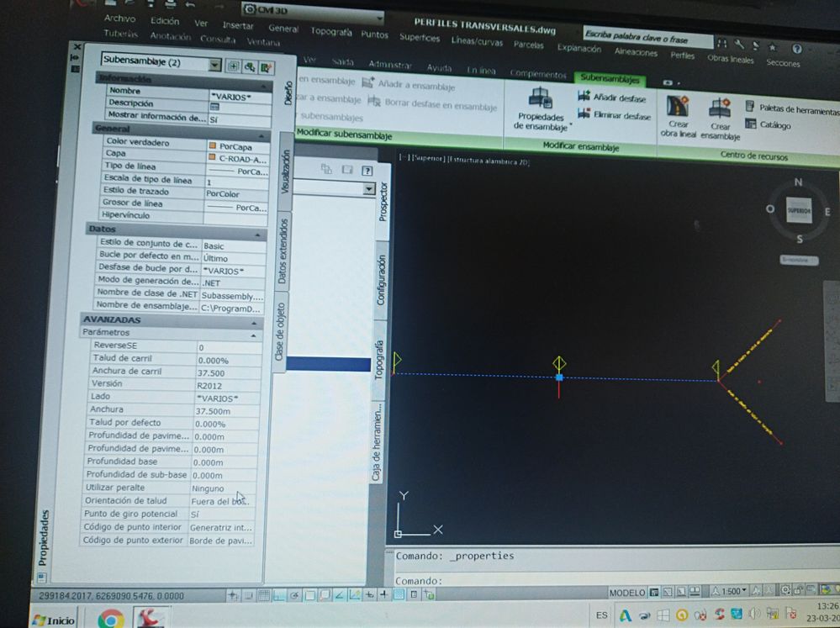Select the Subensamblajes ribbon tab
Viewport: 840px width, 628px height.
[x=610, y=78]
